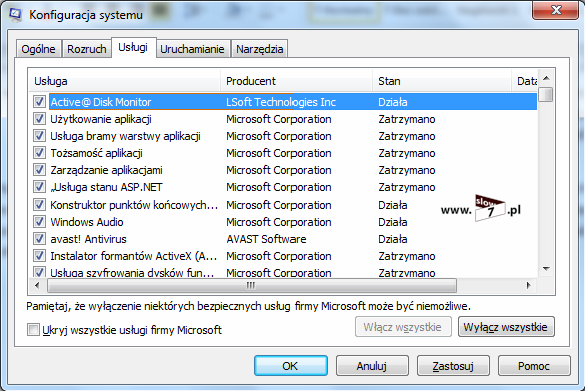
Task: Uncheck the Konstruktor punktów końcowych checkbox
Action: (x=39, y=205)
